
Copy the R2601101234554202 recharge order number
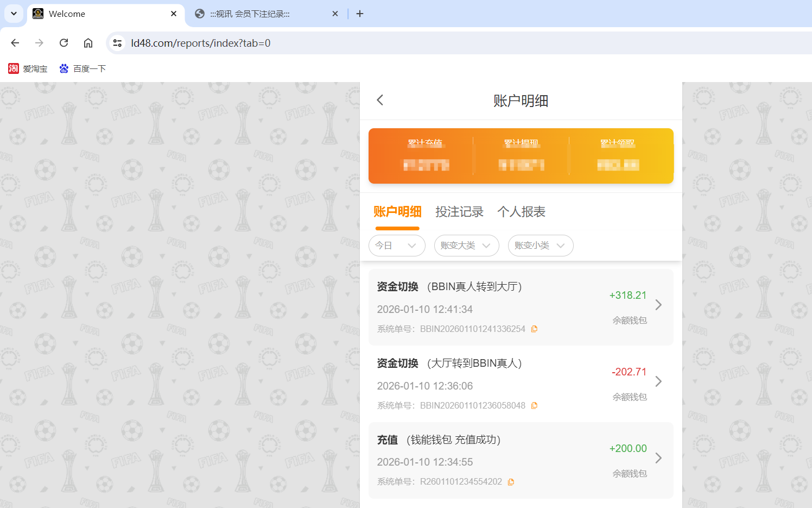[510, 481]
